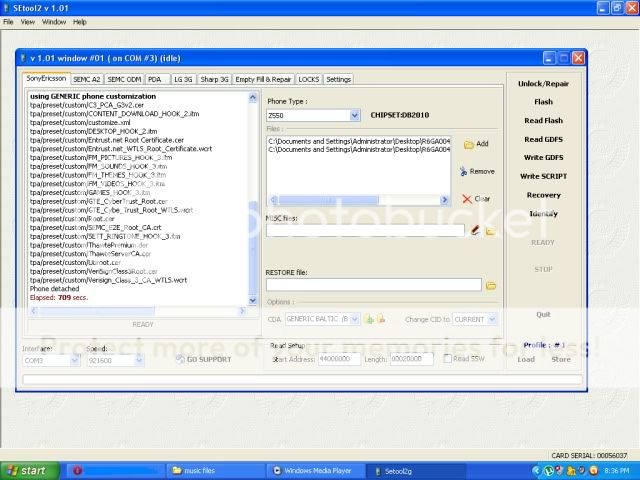Click the folder icon beside RESTORE file field
Screen dimensions: 640x480
tap(491, 285)
